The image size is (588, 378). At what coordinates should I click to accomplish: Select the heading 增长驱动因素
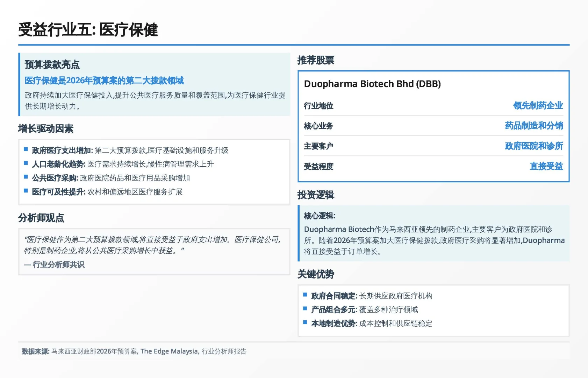pos(46,129)
